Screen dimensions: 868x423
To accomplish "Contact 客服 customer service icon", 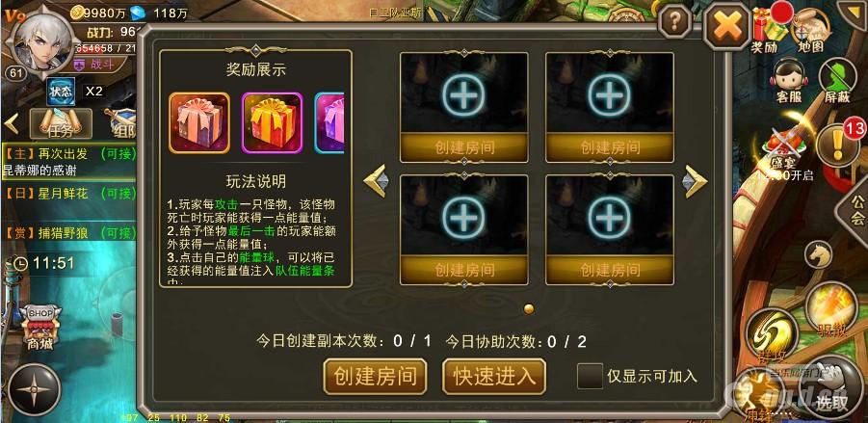I will pos(789,79).
